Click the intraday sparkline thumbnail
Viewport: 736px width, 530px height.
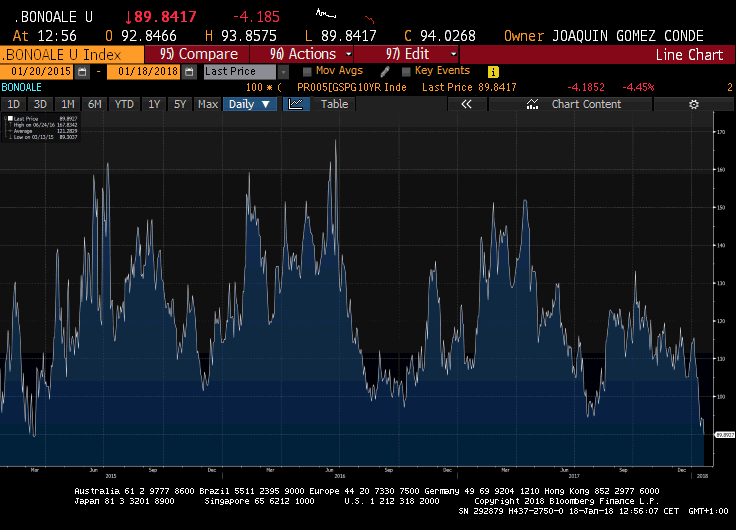tap(326, 14)
